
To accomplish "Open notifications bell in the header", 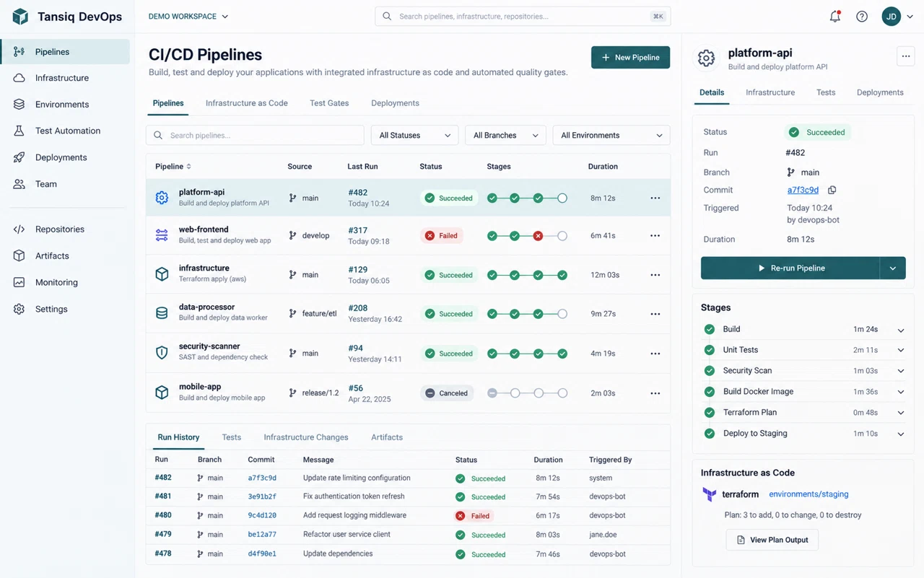I will (835, 16).
